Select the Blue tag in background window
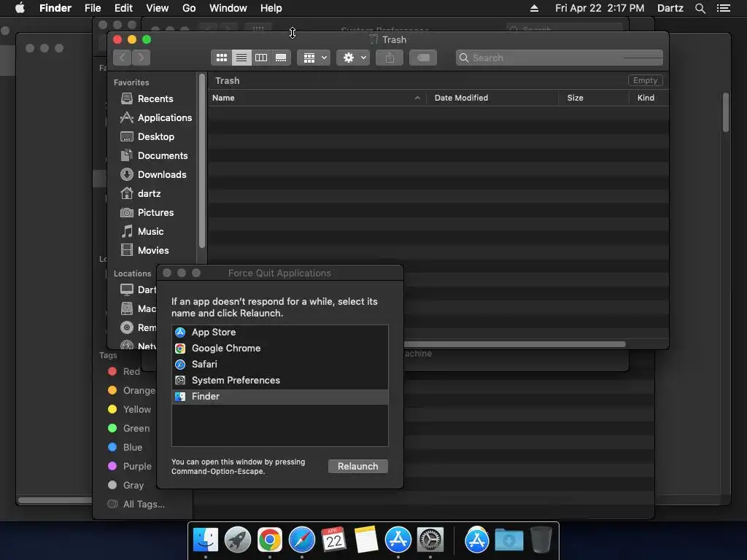This screenshot has width=747, height=560. click(x=125, y=447)
